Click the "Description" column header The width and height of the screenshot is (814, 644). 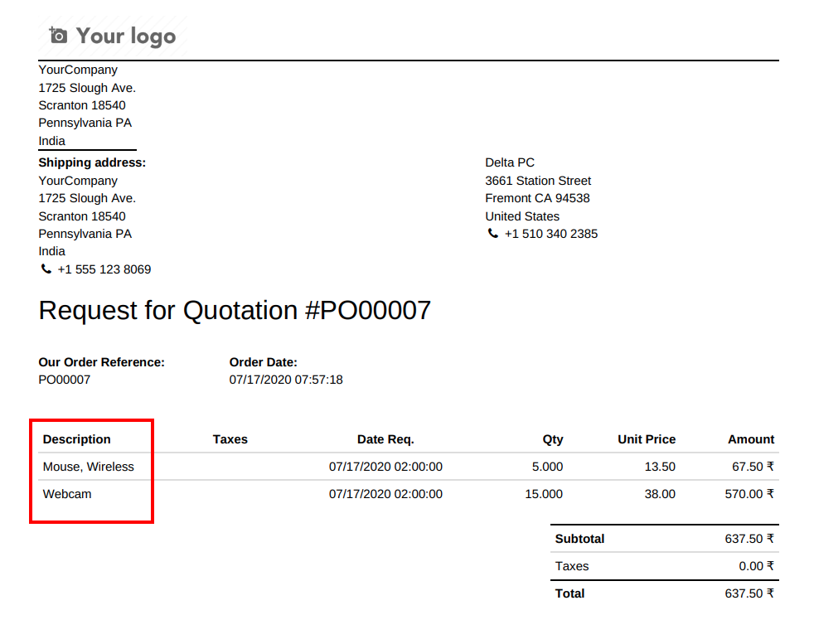tap(77, 439)
